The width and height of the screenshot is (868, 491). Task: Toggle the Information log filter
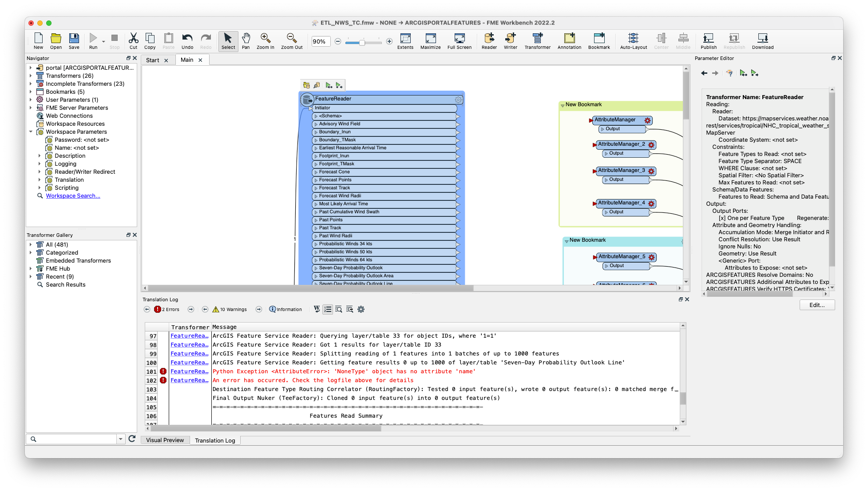pos(285,309)
